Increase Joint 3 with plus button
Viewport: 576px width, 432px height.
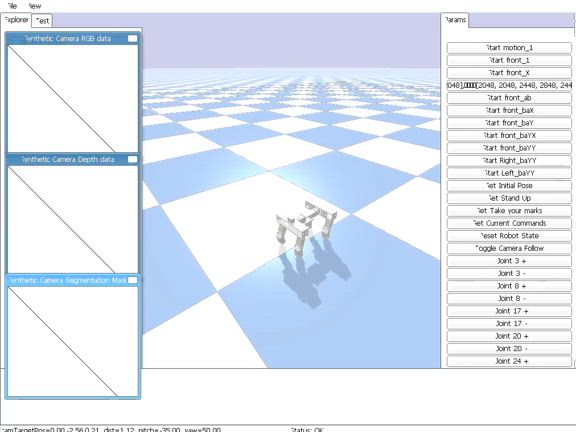(509, 261)
